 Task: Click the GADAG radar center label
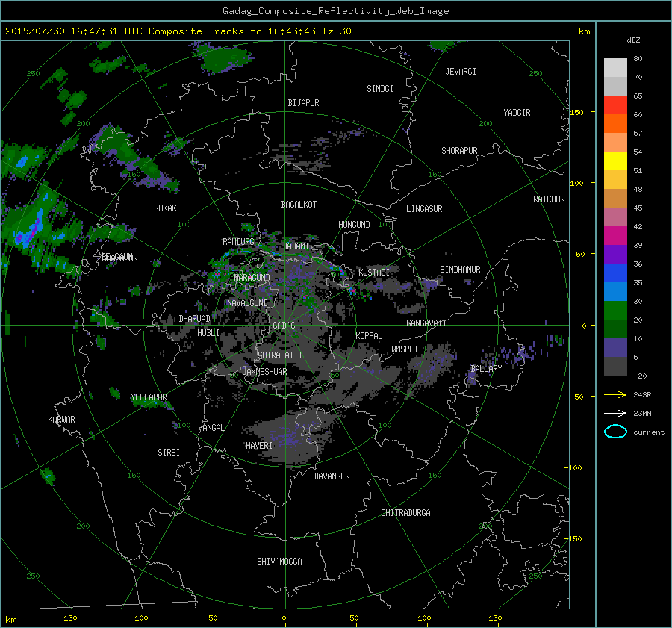[x=284, y=326]
